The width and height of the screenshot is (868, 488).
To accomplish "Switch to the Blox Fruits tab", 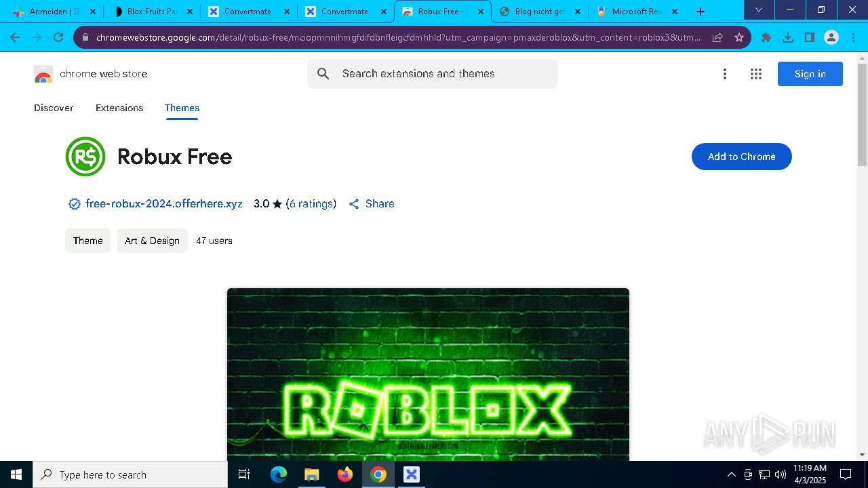I will click(x=153, y=12).
